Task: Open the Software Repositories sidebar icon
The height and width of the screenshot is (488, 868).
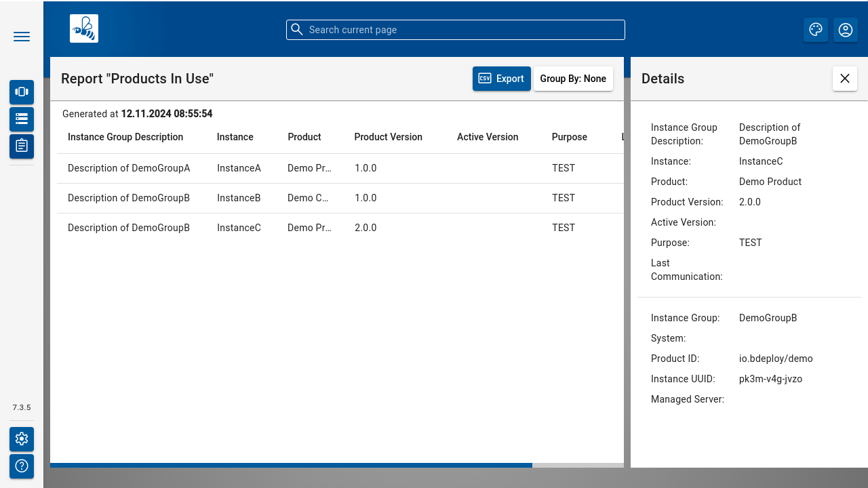Action: pyautogui.click(x=22, y=119)
